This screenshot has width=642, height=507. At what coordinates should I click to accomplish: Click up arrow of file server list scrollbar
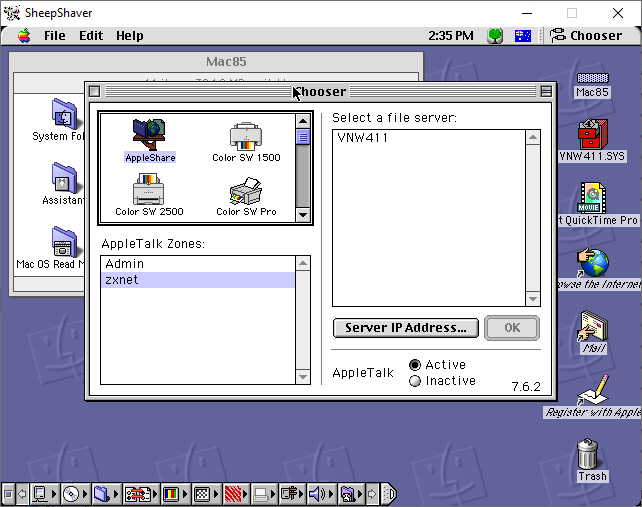(533, 137)
